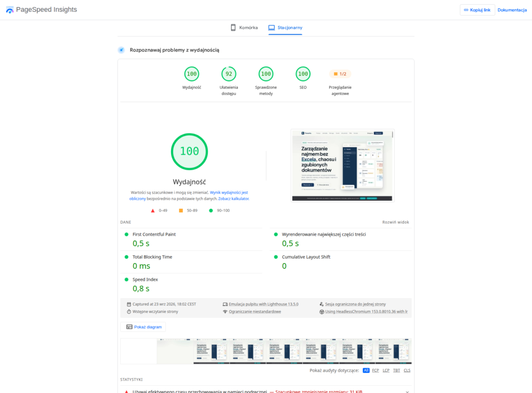Viewport: 532px width, 393px height.
Task: Click the Rozpoznawaj problemy z wydajnością heading
Action: click(175, 50)
